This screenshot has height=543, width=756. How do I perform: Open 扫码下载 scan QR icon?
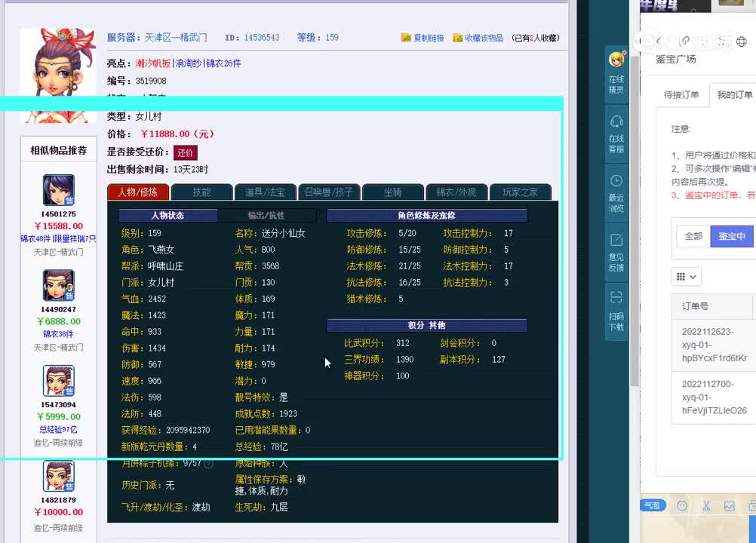616,297
